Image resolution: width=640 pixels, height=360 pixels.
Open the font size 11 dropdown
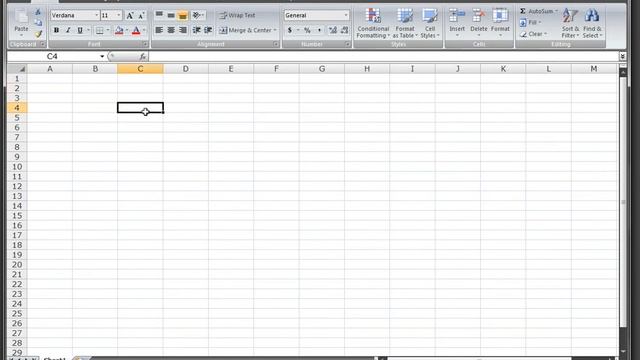coord(119,16)
